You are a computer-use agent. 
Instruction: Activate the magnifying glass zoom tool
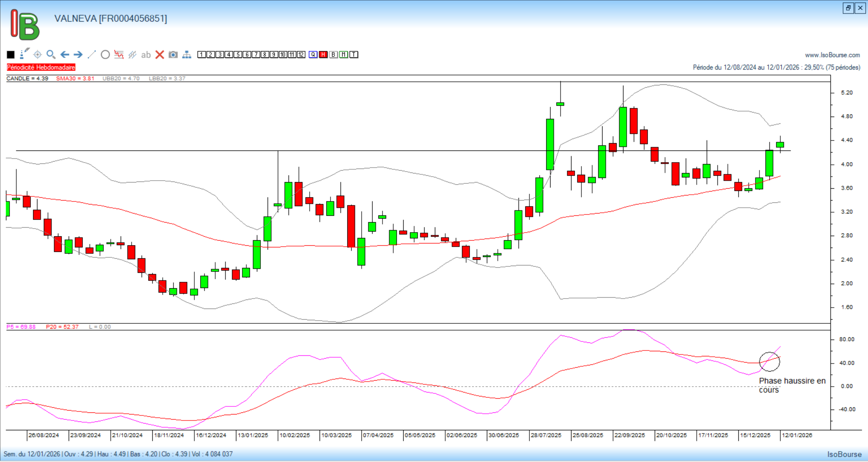(51, 55)
